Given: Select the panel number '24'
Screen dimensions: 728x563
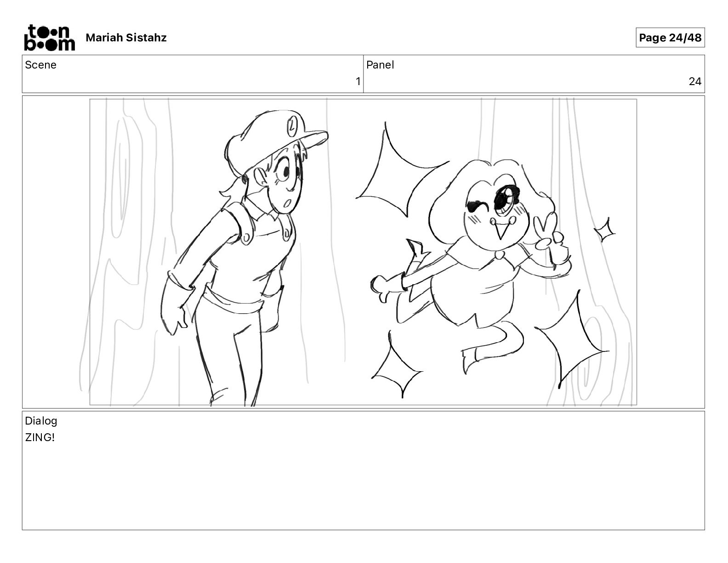Looking at the screenshot, I should tap(695, 81).
